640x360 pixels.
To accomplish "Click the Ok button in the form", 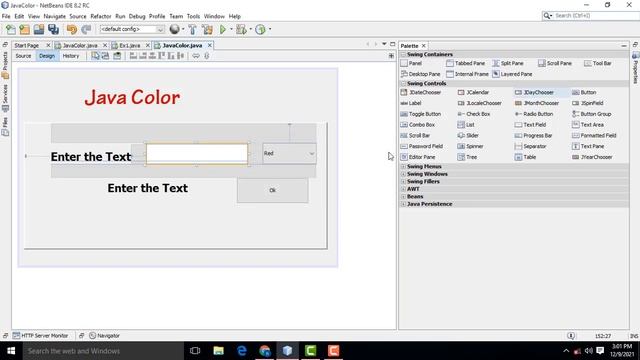I will [273, 190].
